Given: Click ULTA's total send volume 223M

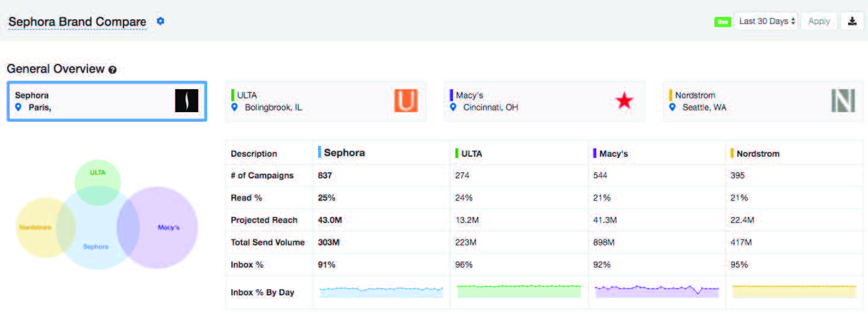Looking at the screenshot, I should 466,242.
